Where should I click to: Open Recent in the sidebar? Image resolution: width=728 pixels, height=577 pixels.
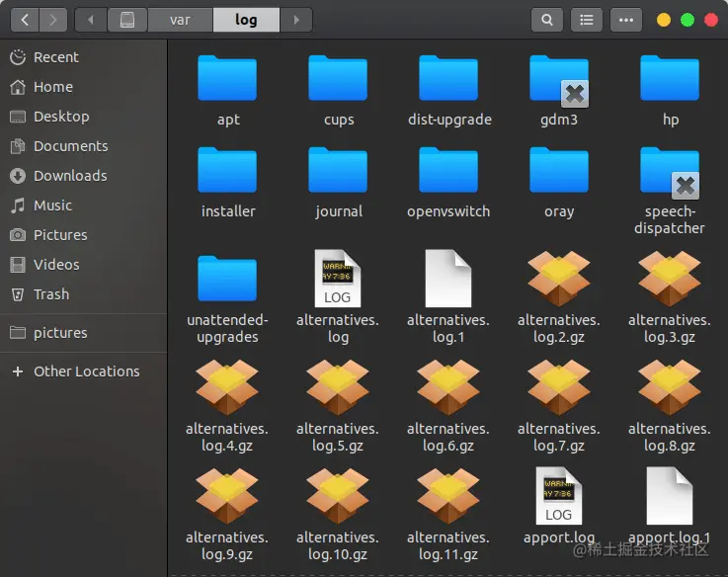[x=84, y=57]
